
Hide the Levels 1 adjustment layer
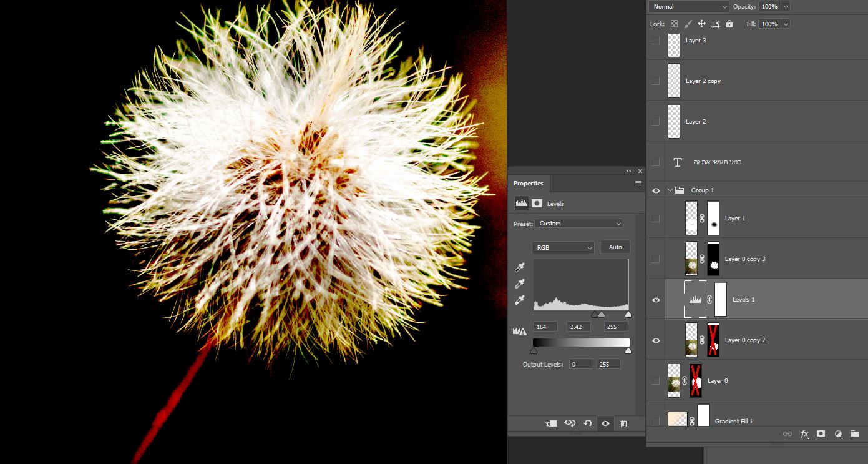pos(655,300)
